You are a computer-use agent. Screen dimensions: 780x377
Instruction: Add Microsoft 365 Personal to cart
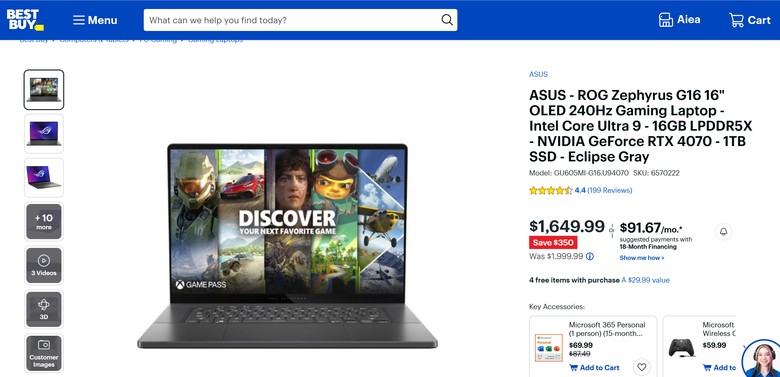pyautogui.click(x=594, y=368)
